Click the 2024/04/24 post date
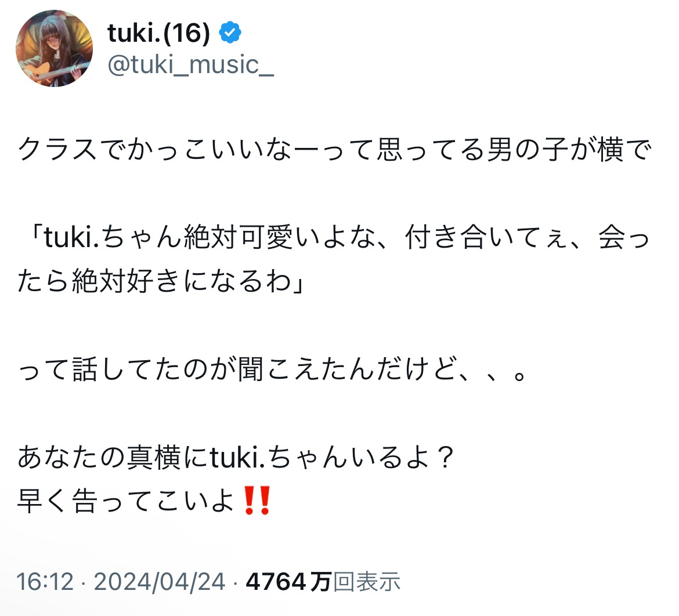The image size is (679, 616). click(x=160, y=581)
